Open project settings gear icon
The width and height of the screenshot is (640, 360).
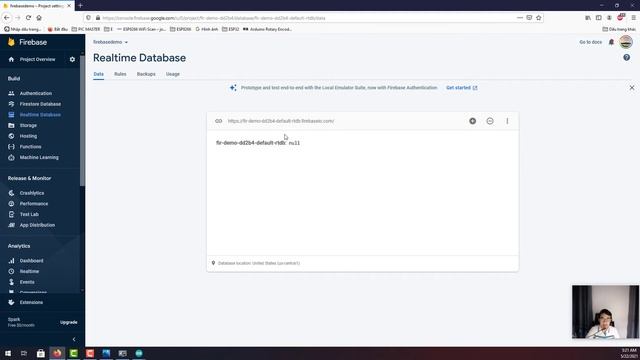[x=72, y=60]
